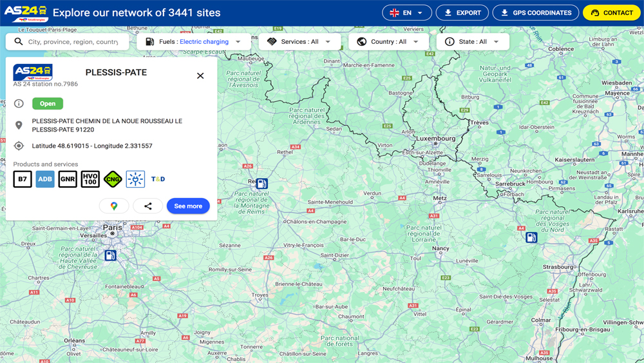This screenshot has height=363, width=644.
Task: Click the Luxembourg label on map
Action: [x=436, y=139]
